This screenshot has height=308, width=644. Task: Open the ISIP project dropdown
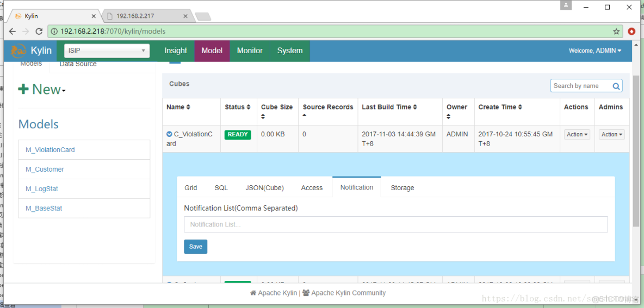107,51
